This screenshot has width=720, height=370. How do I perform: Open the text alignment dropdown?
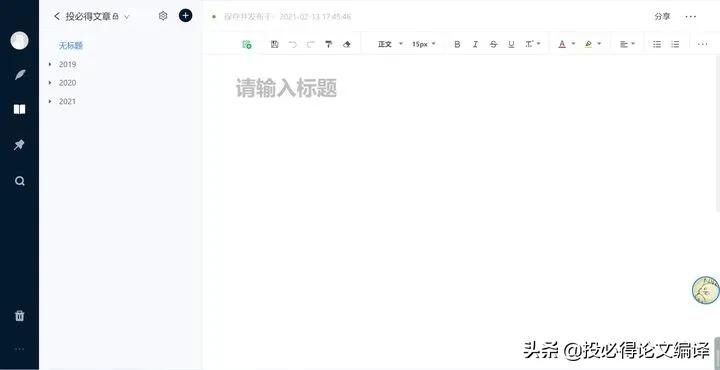click(x=627, y=44)
